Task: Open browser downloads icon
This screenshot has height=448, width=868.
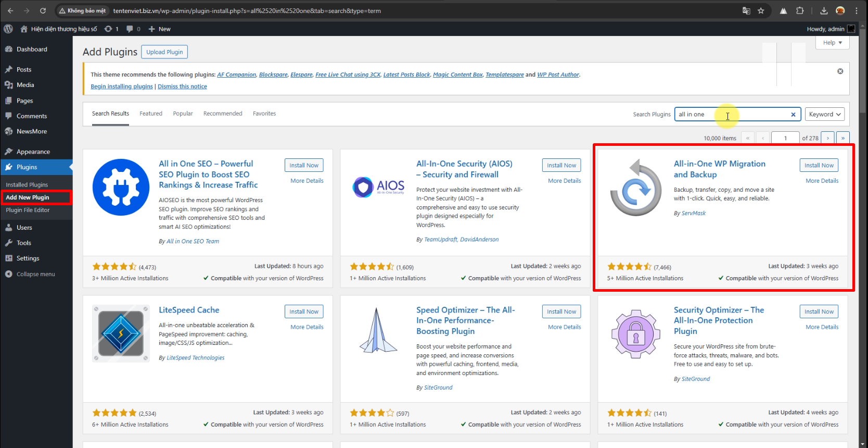Action: pos(824,10)
